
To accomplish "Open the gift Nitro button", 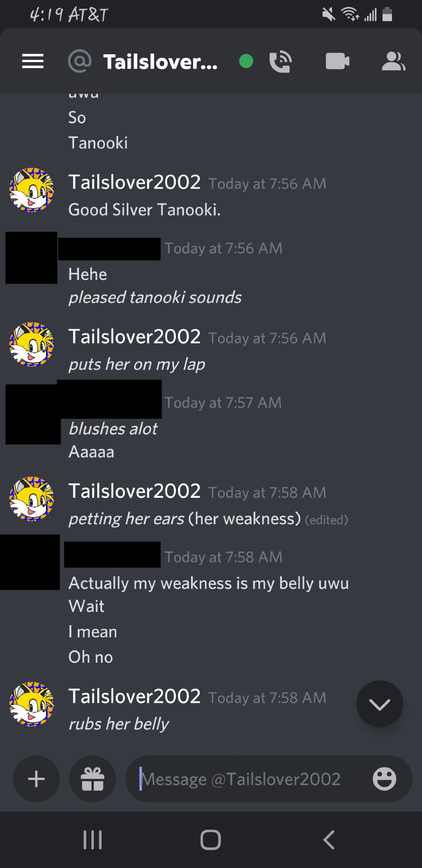I will 92,779.
